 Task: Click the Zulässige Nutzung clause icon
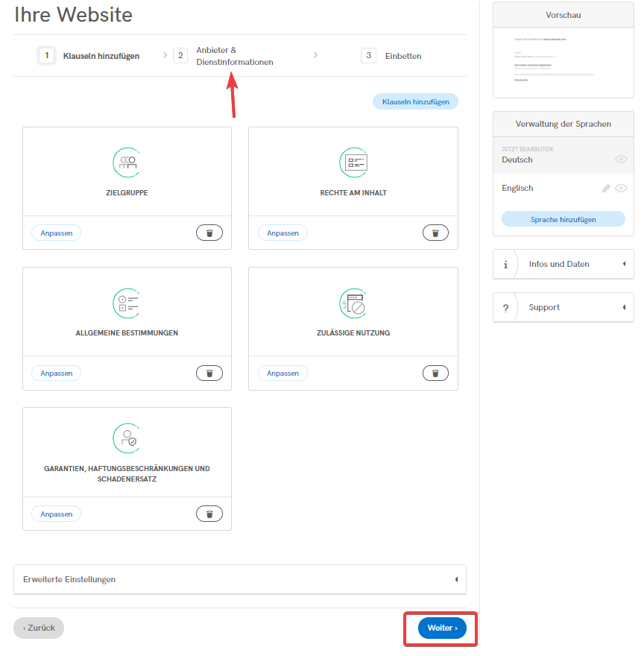point(353,302)
